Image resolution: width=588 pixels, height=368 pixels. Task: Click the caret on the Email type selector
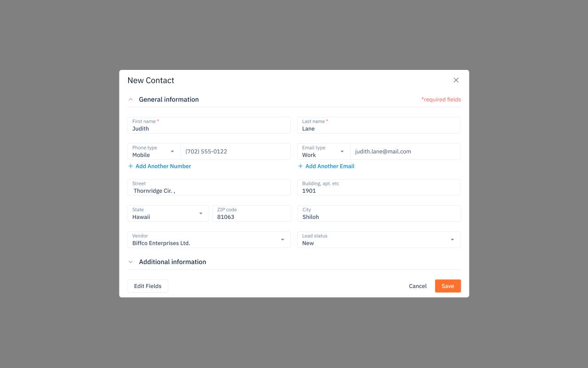[x=343, y=151]
